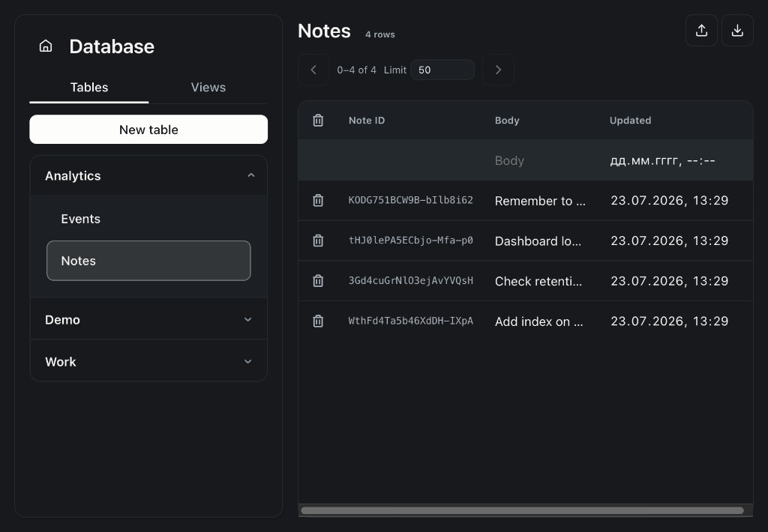Click Updated date in 'Check retenti' row

coord(669,280)
